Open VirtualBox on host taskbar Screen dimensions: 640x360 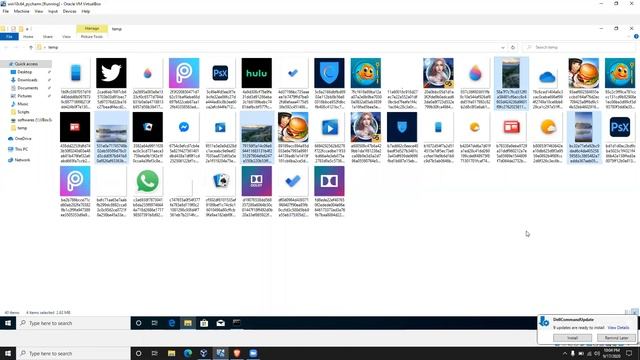point(204,353)
